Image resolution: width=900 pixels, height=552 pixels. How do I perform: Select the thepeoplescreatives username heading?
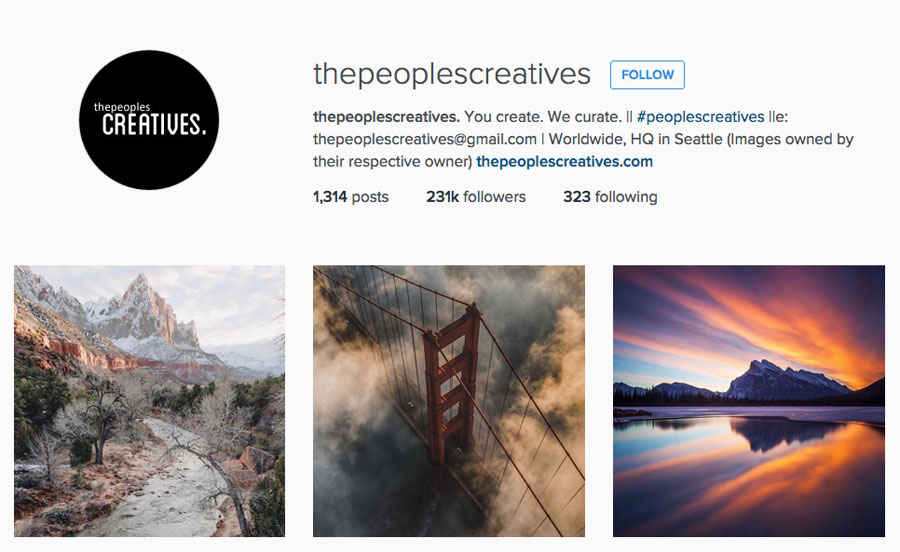(x=452, y=74)
